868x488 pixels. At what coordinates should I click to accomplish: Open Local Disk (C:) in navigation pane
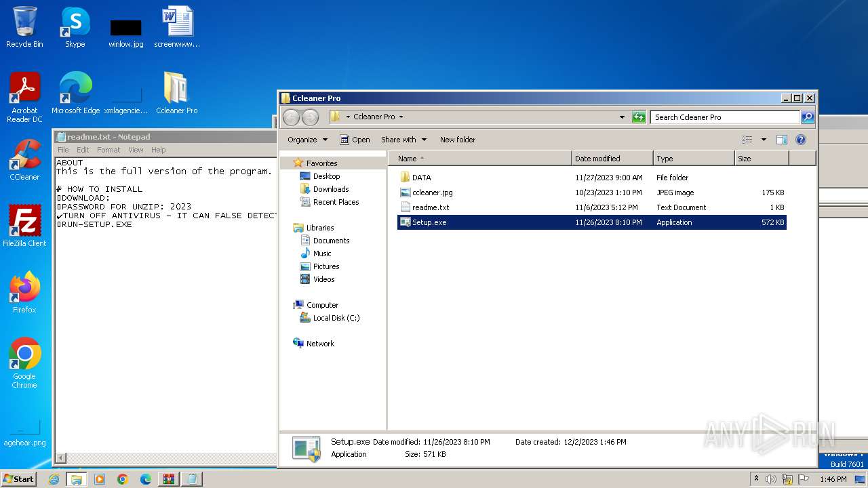(336, 318)
